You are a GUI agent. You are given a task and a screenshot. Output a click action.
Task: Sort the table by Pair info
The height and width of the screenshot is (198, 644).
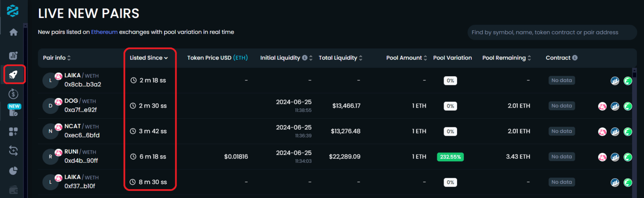[x=57, y=58]
